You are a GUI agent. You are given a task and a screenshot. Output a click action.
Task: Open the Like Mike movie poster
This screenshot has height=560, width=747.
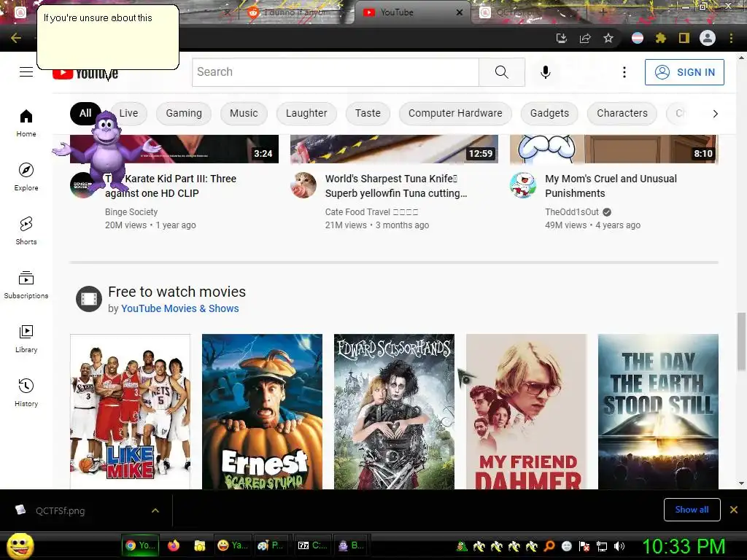click(x=130, y=411)
